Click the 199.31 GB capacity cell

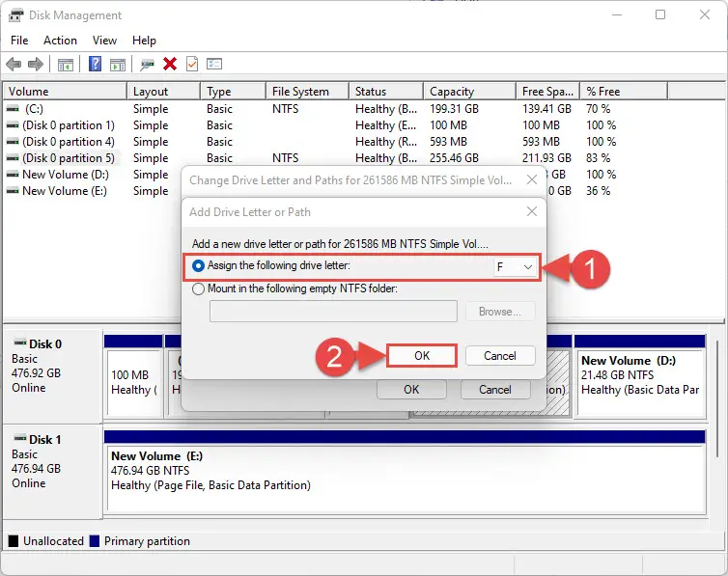tap(454, 109)
